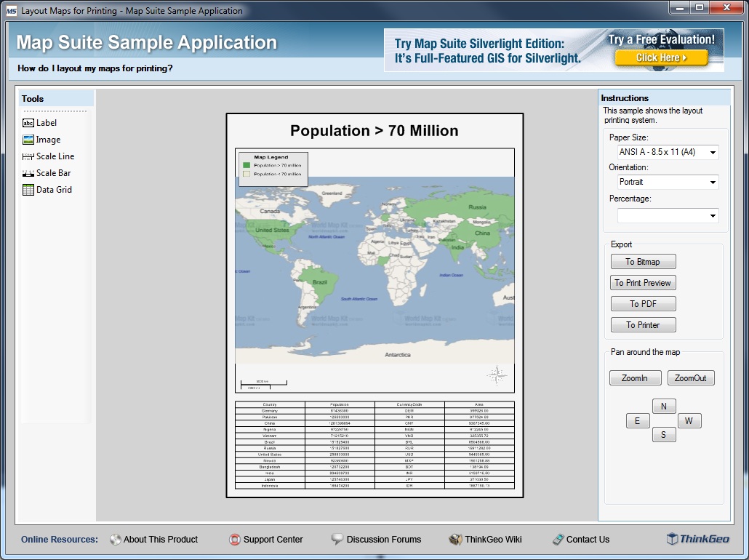Select the Label tool

40,122
